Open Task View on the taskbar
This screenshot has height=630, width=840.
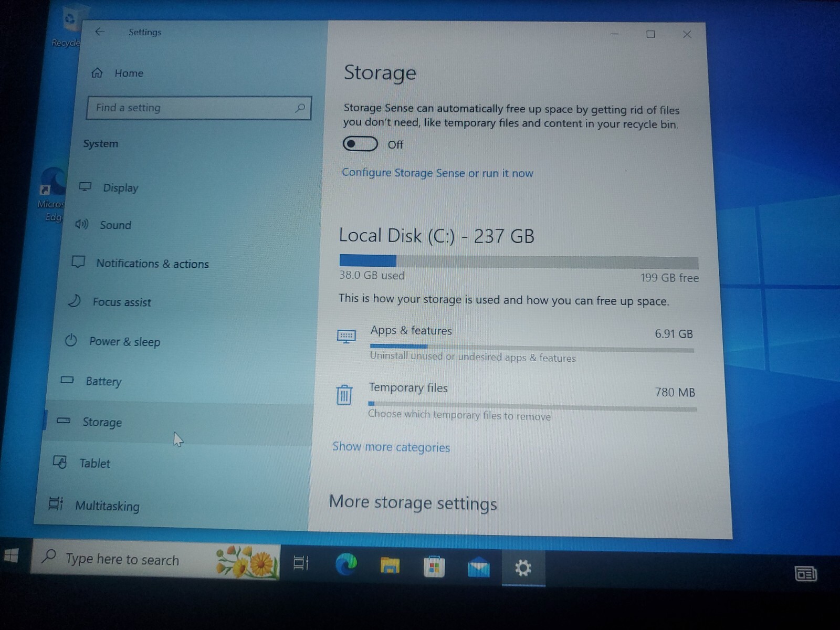301,563
